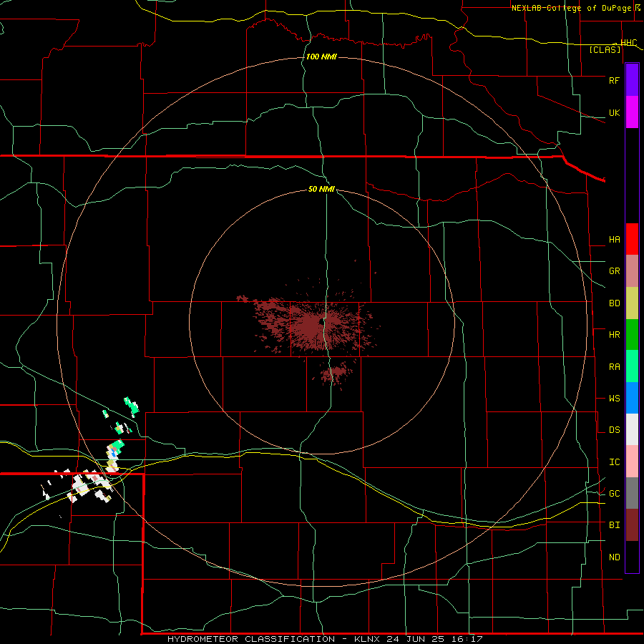Click the brown BI legend color swatch

[632, 525]
